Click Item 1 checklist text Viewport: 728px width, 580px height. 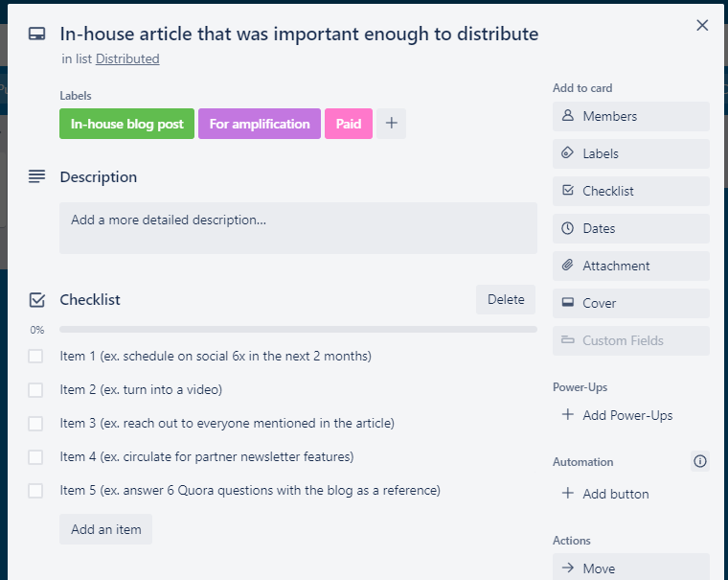click(216, 356)
